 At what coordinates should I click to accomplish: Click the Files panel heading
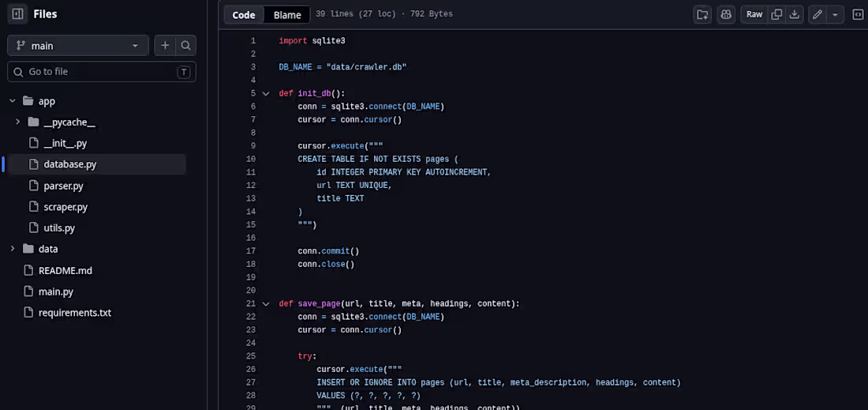point(46,14)
